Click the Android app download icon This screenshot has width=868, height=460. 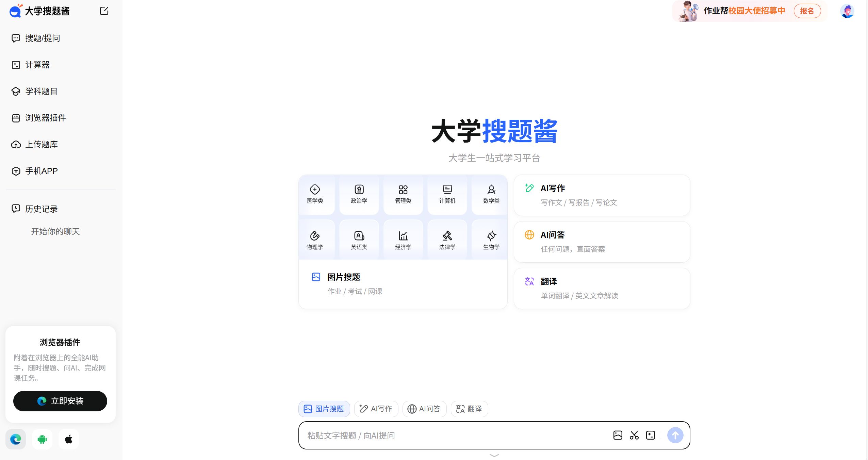(42, 439)
